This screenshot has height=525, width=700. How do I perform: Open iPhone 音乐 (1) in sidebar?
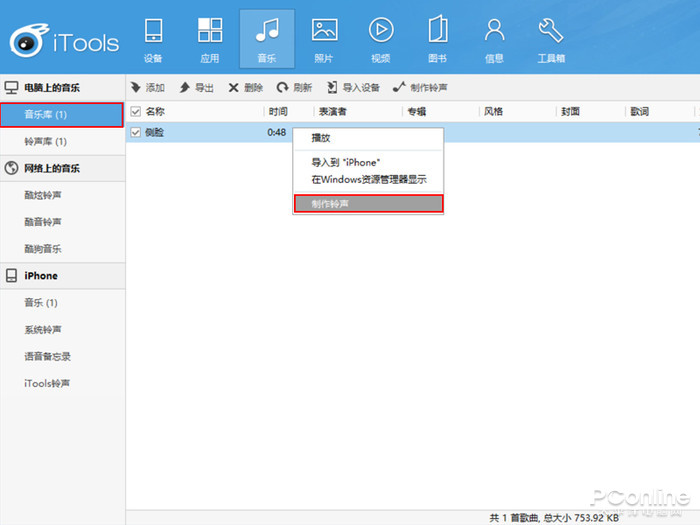tap(62, 303)
